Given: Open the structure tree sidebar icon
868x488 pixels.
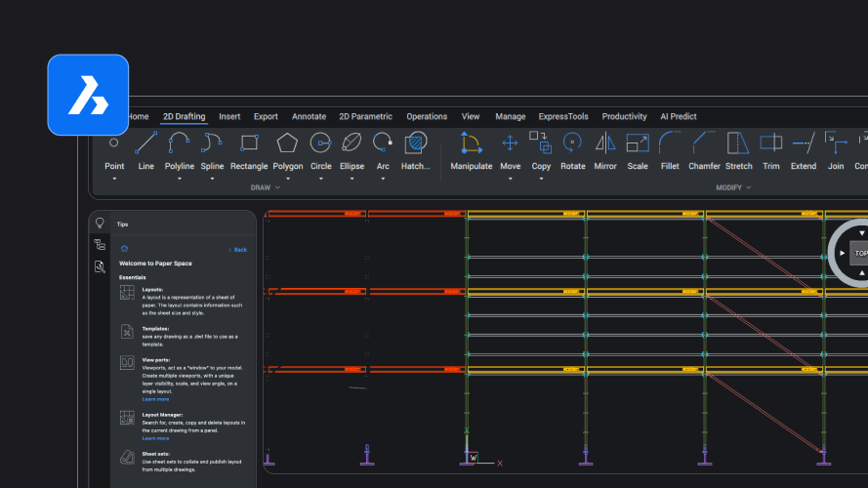Looking at the screenshot, I should (100, 245).
